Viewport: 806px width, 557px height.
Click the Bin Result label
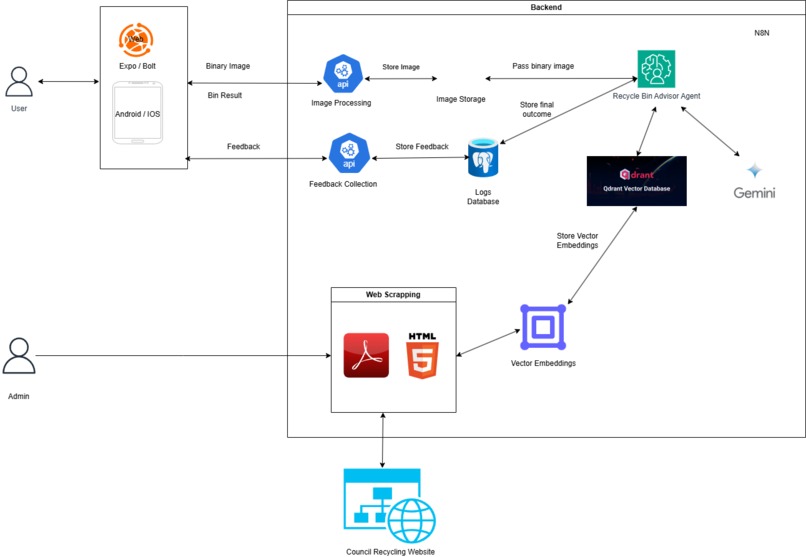coord(225,95)
